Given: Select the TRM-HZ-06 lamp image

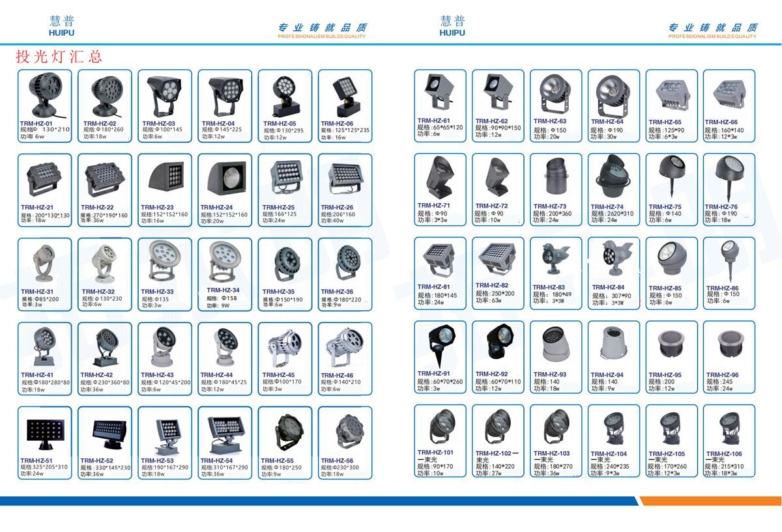Looking at the screenshot, I should coord(345,95).
